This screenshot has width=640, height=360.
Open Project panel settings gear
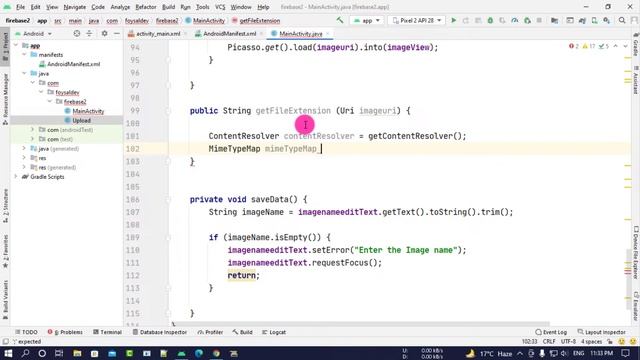pyautogui.click(x=104, y=33)
